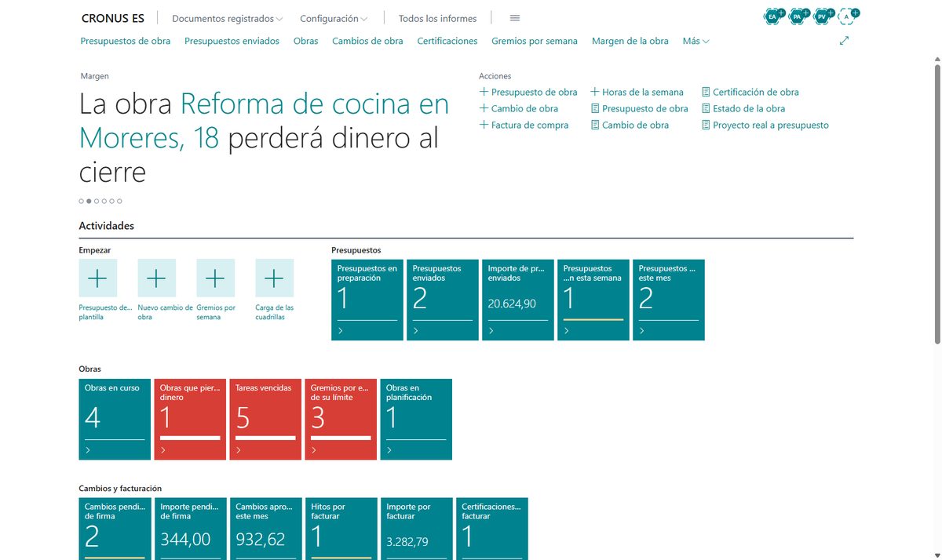The width and height of the screenshot is (942, 560).
Task: Click the PV user avatar
Action: pos(823,16)
